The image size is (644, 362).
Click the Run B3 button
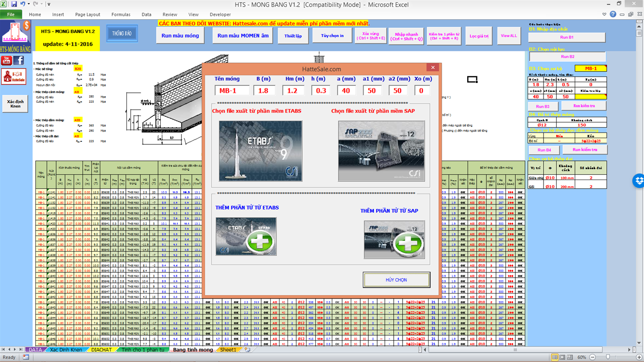pyautogui.click(x=543, y=107)
